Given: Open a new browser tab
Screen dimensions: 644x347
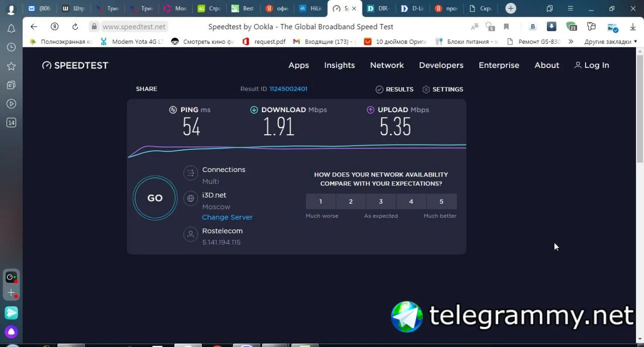Looking at the screenshot, I should [511, 9].
